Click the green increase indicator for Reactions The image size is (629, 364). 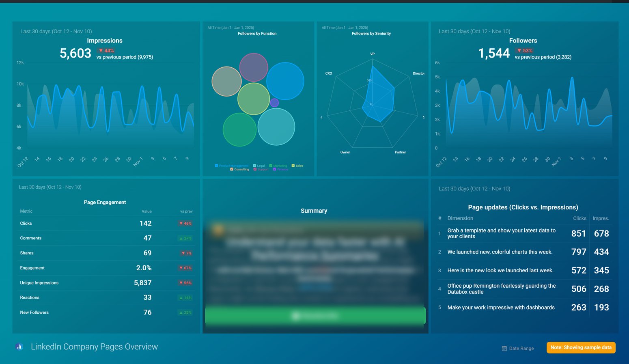185,297
